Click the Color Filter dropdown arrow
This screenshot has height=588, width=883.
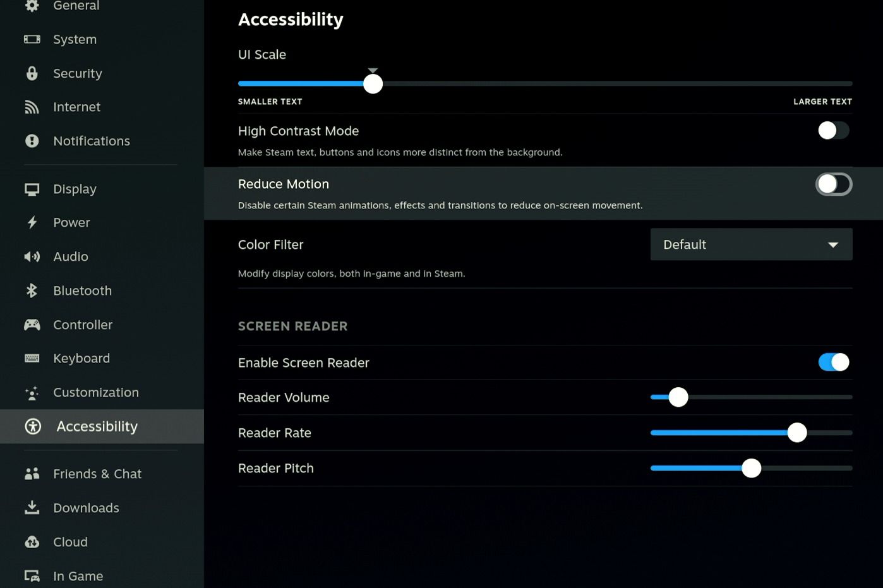click(x=832, y=245)
